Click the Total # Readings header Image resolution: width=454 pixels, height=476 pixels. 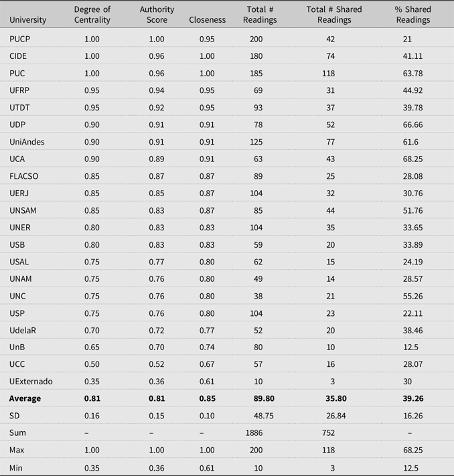pos(260,15)
